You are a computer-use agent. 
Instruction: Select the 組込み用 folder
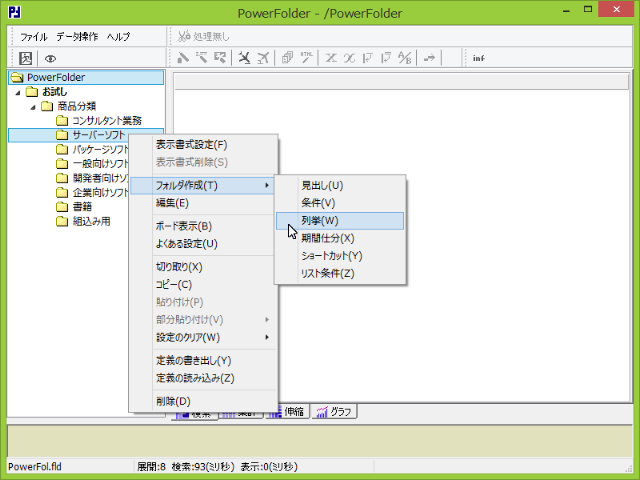click(x=91, y=221)
